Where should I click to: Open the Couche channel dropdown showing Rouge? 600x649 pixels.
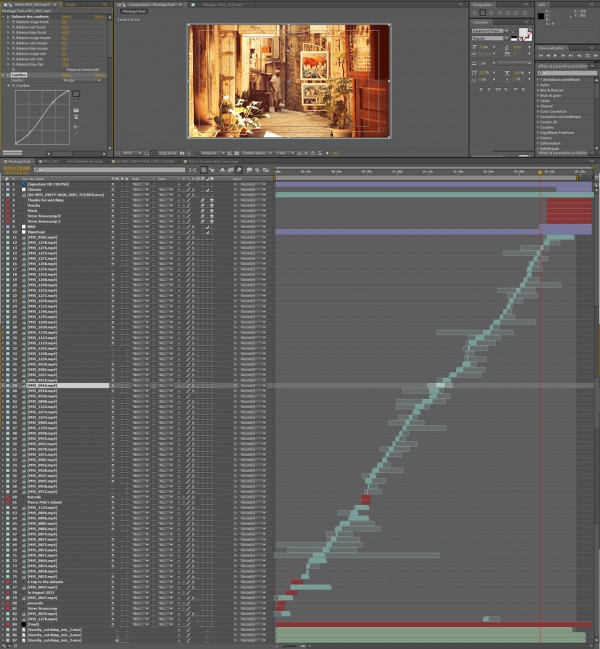tap(82, 80)
